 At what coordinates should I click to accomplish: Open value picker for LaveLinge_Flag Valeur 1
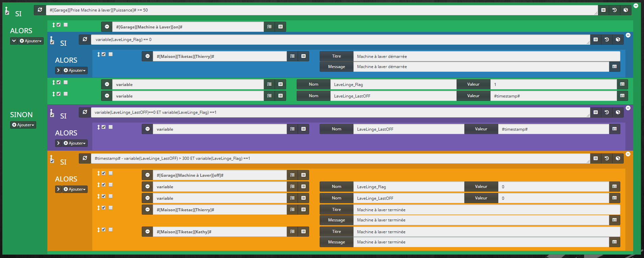click(x=622, y=84)
